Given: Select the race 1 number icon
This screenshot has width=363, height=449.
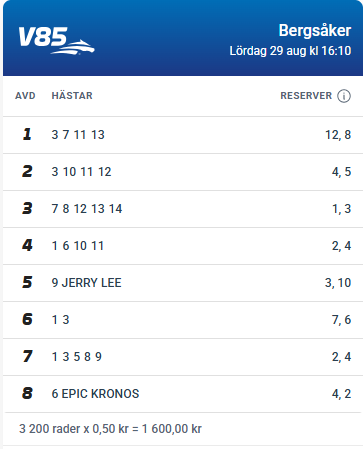Looking at the screenshot, I should coord(27,134).
